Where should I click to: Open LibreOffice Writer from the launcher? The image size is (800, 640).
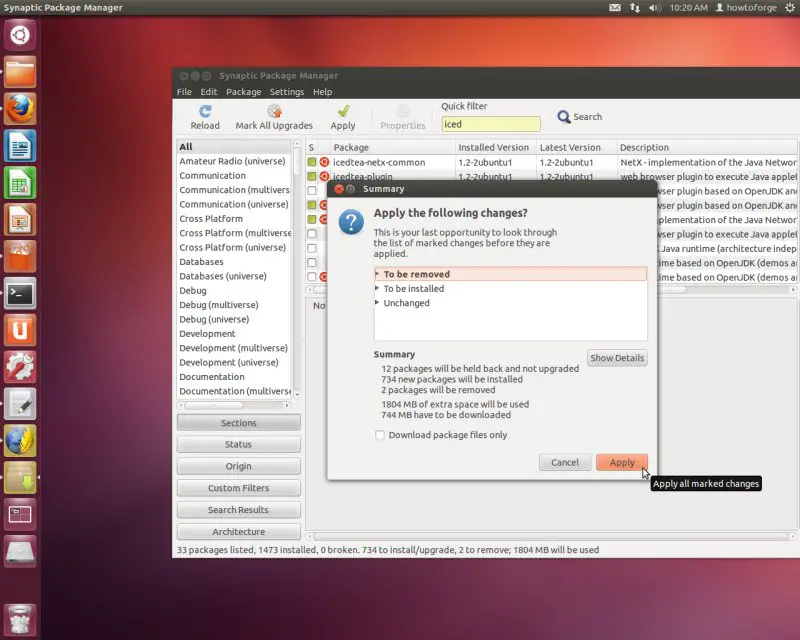[x=20, y=146]
